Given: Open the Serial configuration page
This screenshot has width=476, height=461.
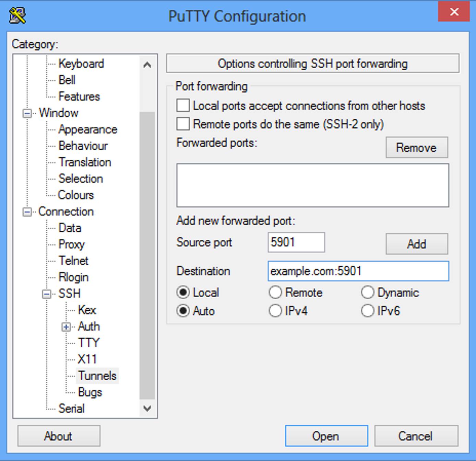Looking at the screenshot, I should [72, 408].
